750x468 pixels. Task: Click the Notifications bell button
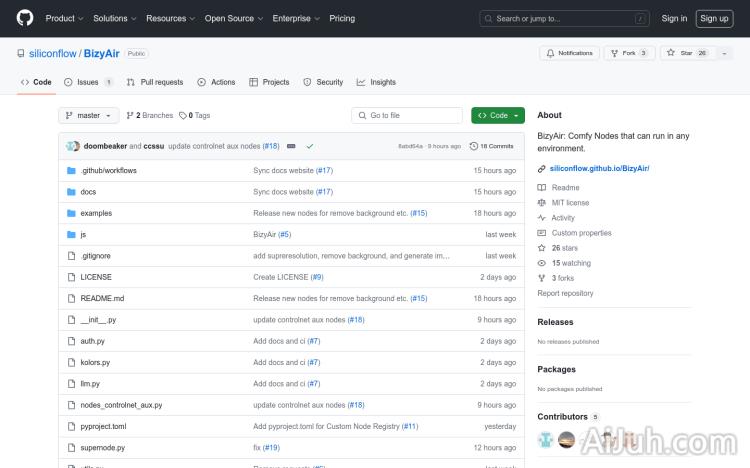(x=569, y=53)
